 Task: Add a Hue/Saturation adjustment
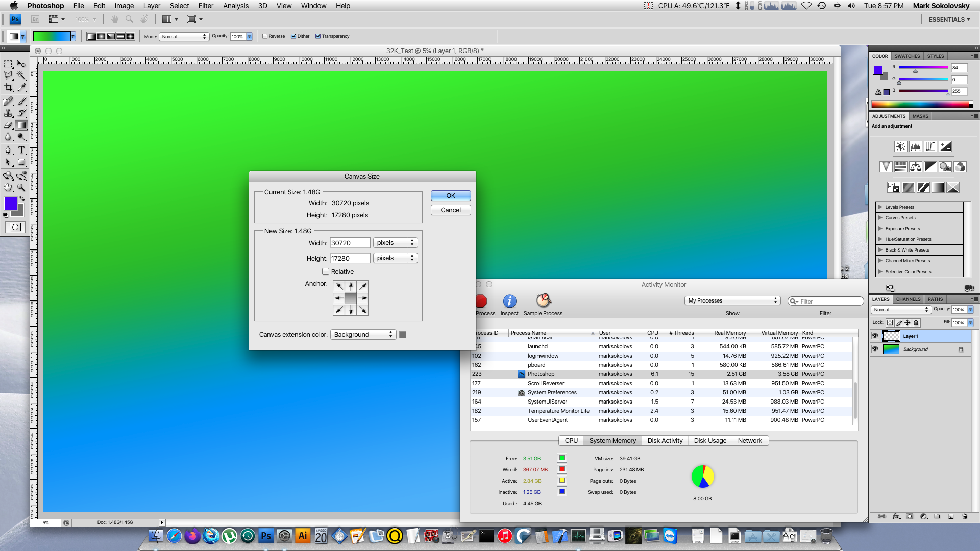[x=901, y=167]
